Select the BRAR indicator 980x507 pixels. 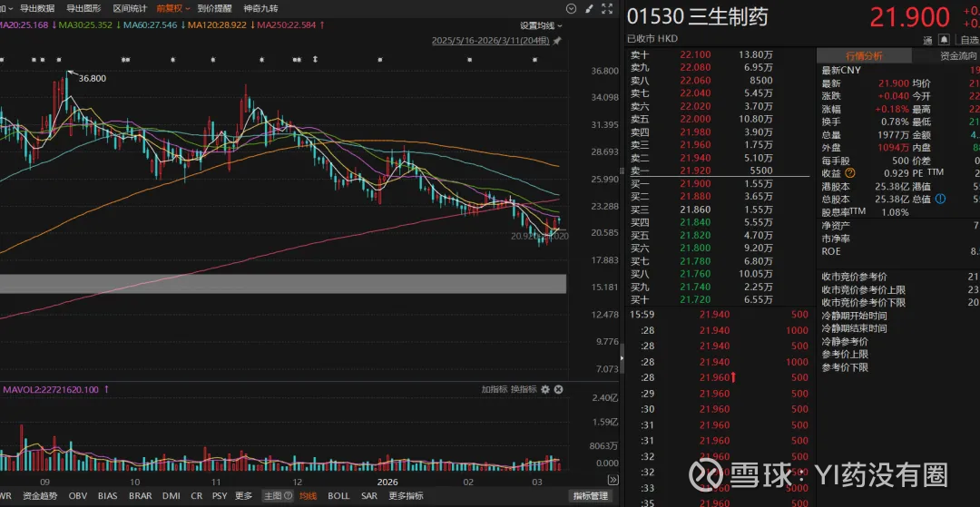pyautogui.click(x=140, y=496)
